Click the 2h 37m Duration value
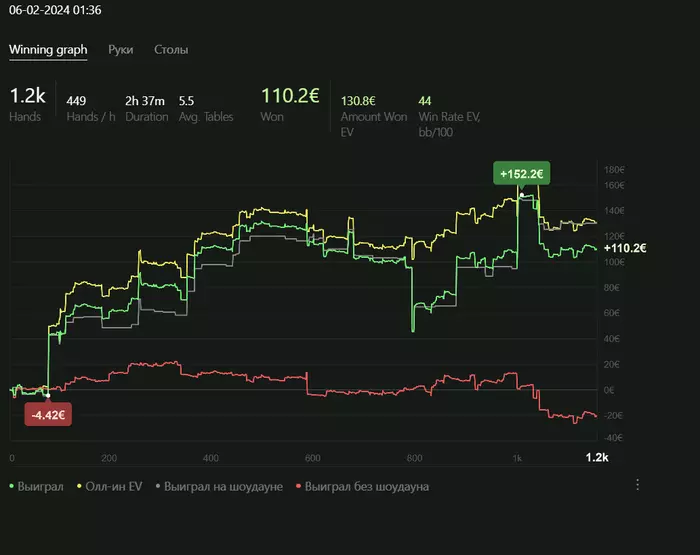 [x=145, y=101]
